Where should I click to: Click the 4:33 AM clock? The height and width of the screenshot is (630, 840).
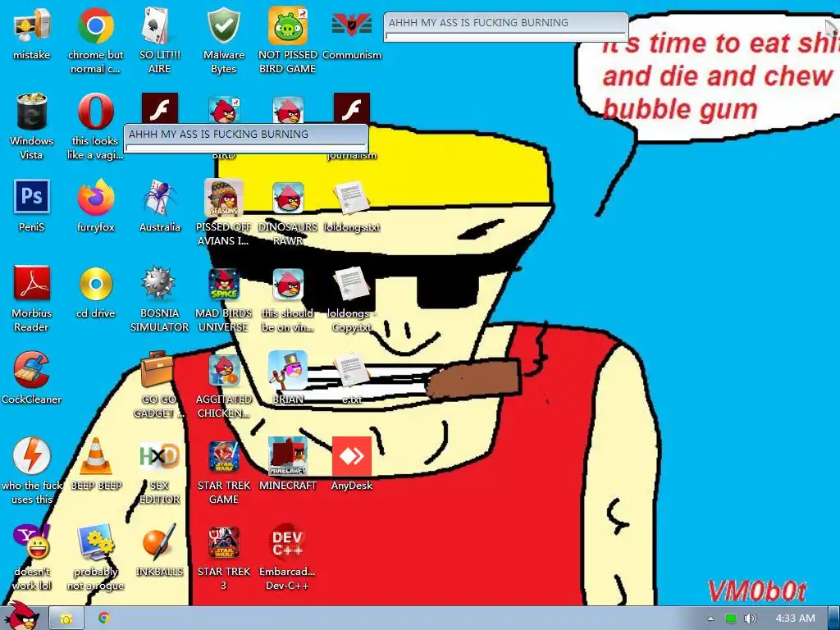coord(795,619)
